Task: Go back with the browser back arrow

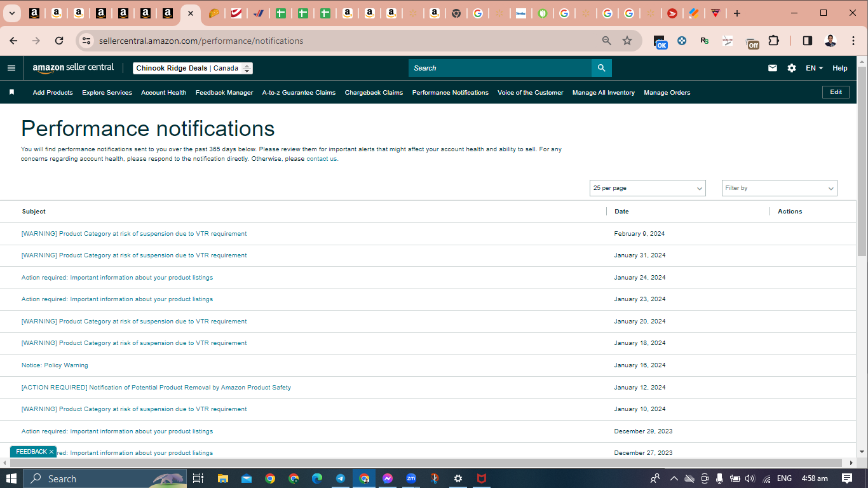Action: 13,41
